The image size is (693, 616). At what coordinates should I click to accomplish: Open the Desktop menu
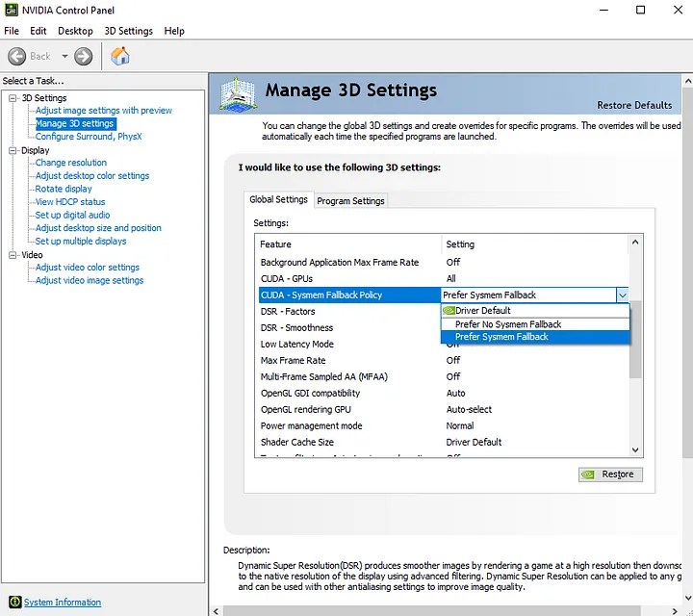[x=75, y=31]
